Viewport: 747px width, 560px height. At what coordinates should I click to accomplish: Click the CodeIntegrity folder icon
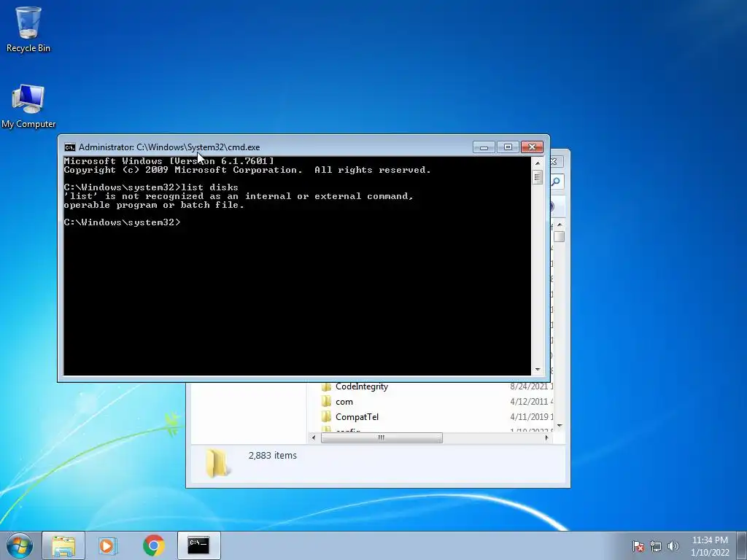tap(326, 386)
